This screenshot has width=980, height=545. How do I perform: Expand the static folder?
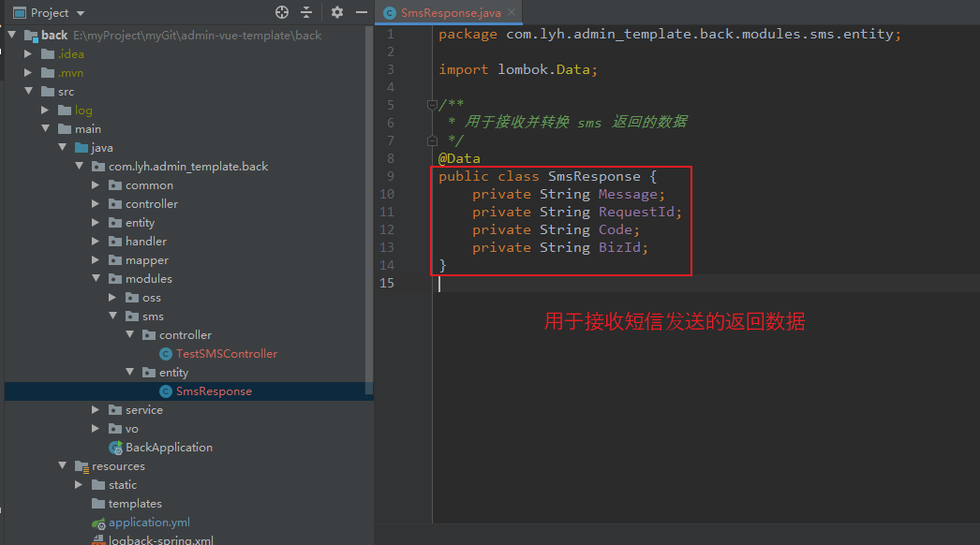click(79, 485)
